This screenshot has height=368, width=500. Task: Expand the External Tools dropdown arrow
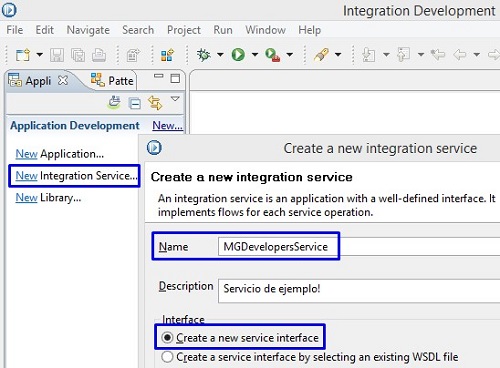[289, 54]
